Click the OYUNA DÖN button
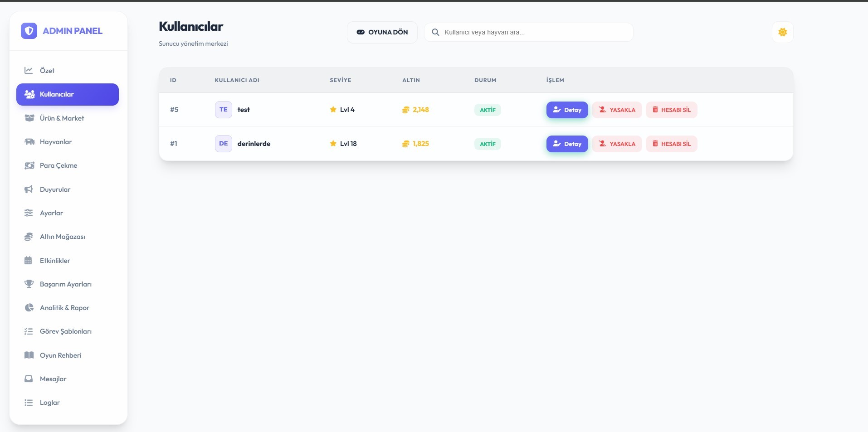868x432 pixels. (382, 32)
